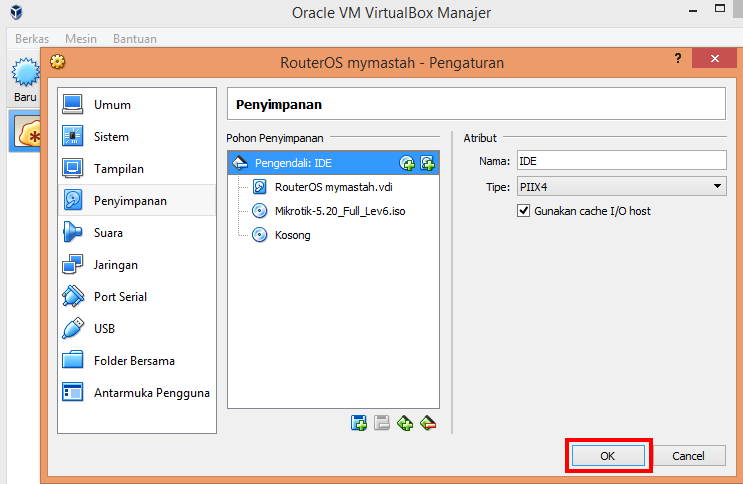Click add attachment icon below storage tree

coord(405,422)
